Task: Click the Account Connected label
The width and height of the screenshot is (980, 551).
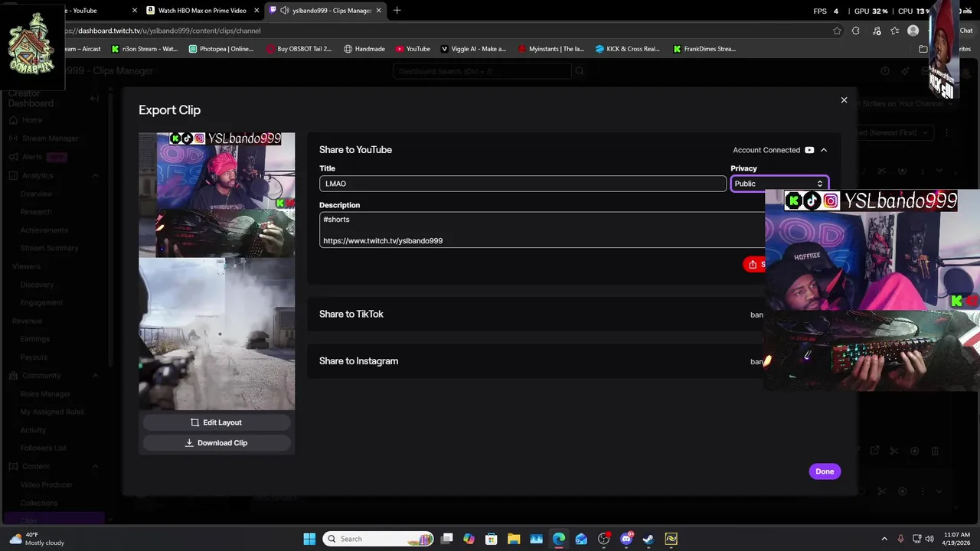Action: click(766, 150)
